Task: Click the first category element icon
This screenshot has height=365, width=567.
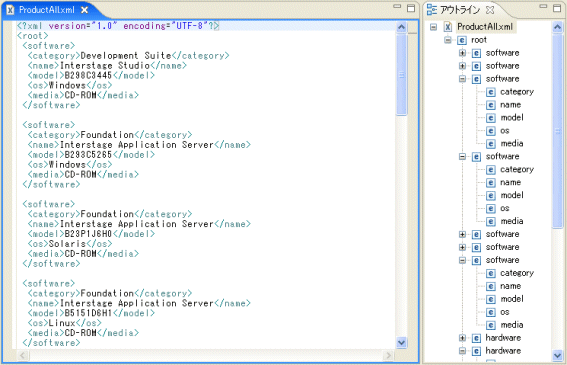Action: pyautogui.click(x=491, y=92)
